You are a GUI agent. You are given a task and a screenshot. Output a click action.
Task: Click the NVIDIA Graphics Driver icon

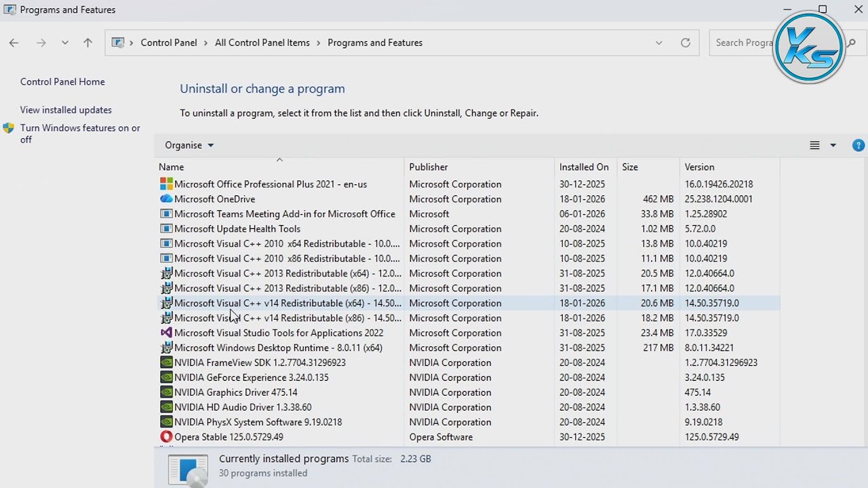tap(166, 392)
